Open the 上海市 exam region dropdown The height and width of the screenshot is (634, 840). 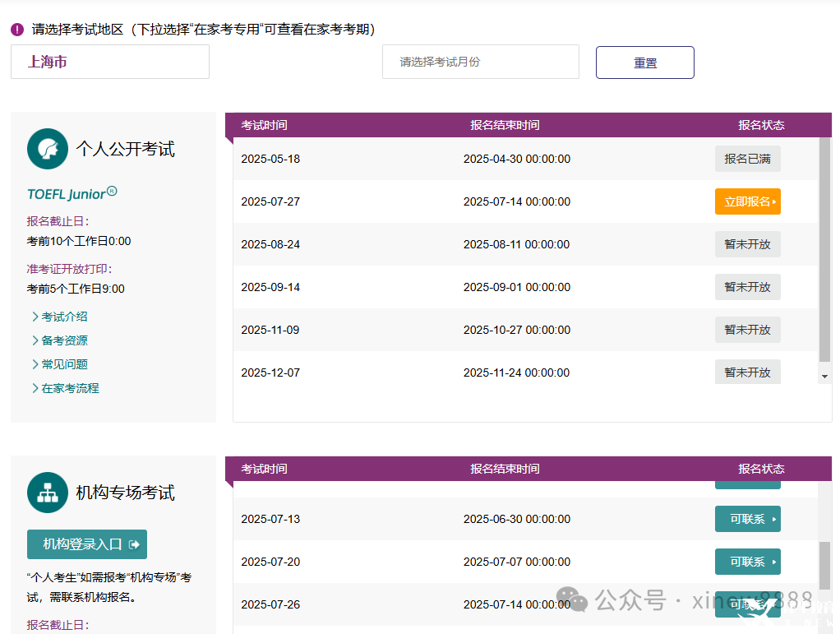pyautogui.click(x=110, y=62)
